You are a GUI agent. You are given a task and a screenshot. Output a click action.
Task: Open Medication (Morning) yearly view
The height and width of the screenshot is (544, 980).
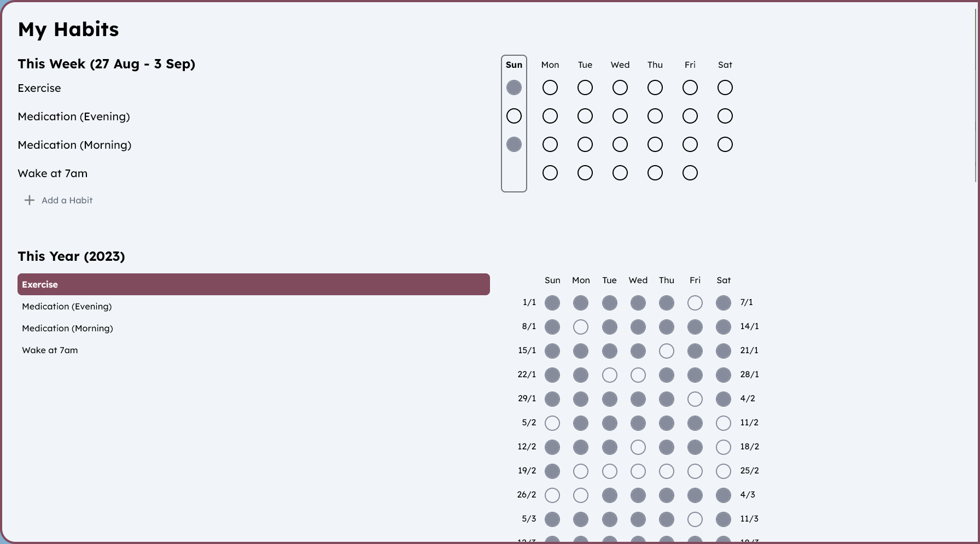67,328
